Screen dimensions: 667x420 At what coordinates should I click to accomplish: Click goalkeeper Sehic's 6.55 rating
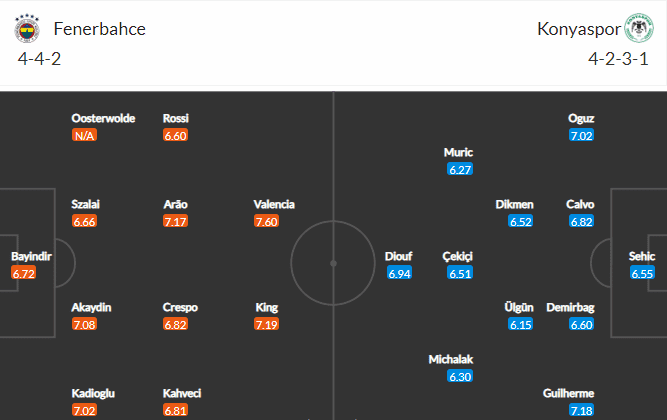642,273
